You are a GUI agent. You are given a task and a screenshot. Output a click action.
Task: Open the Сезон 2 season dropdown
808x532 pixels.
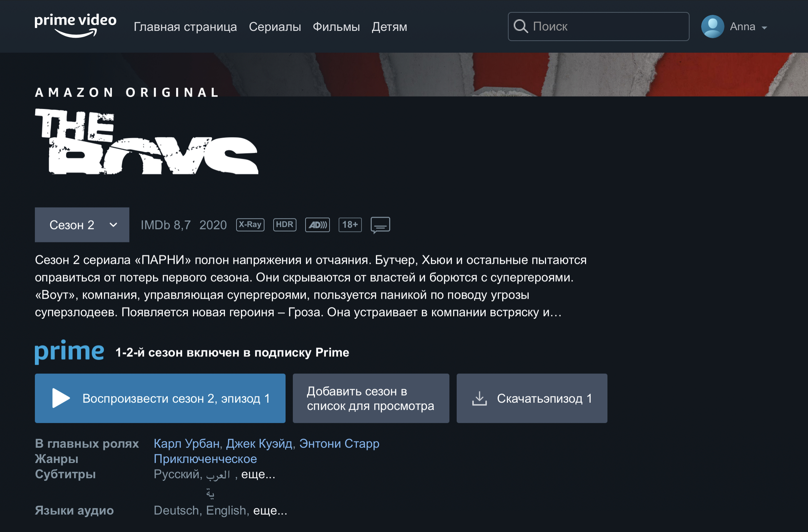pos(82,225)
